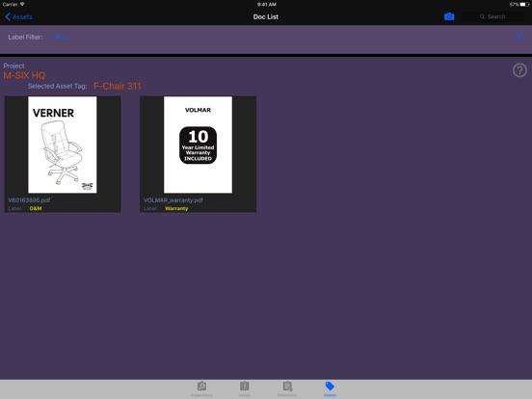Select the V60163895.pdf file name
This screenshot has width=532, height=399.
pyautogui.click(x=29, y=200)
